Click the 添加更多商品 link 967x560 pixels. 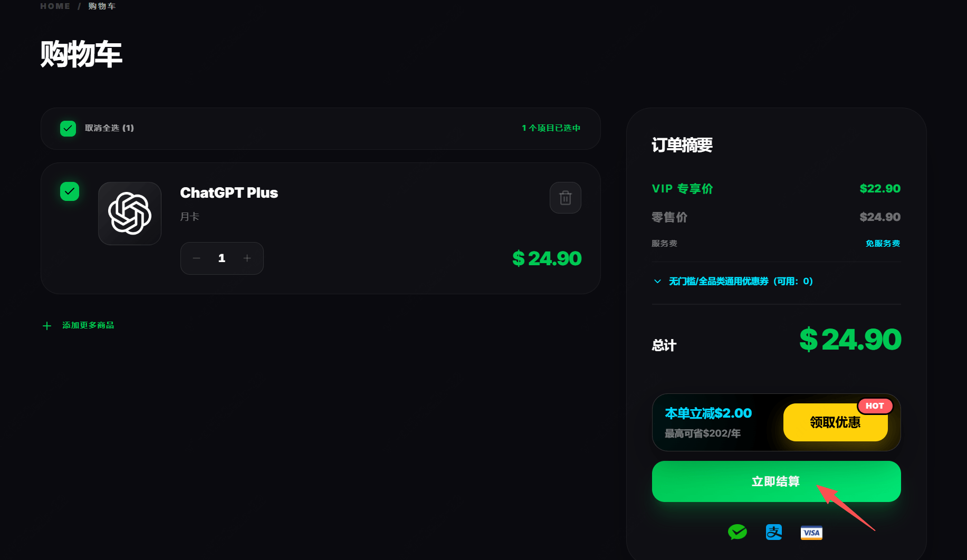tap(88, 325)
